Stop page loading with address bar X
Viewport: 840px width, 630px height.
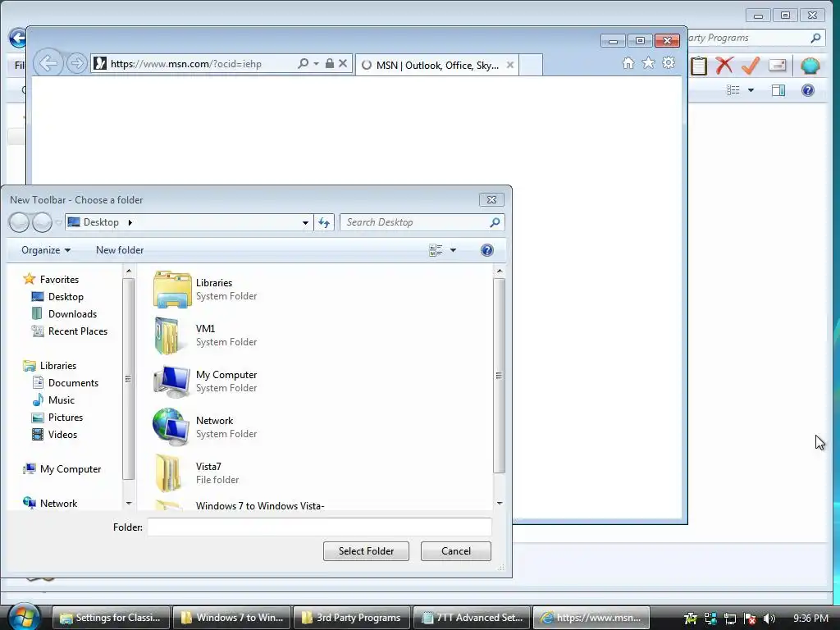343,63
